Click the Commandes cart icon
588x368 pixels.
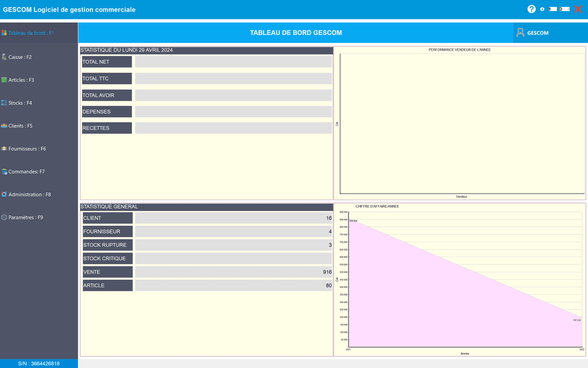click(4, 171)
